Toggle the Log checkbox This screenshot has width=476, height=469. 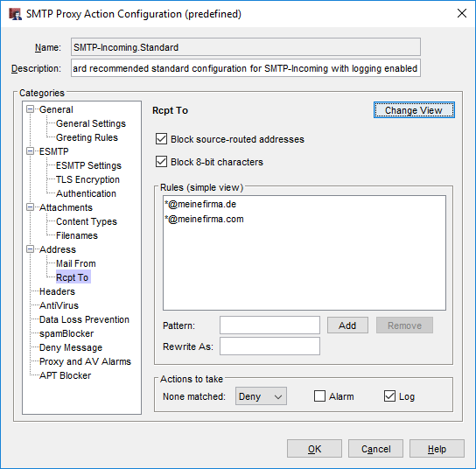[389, 396]
